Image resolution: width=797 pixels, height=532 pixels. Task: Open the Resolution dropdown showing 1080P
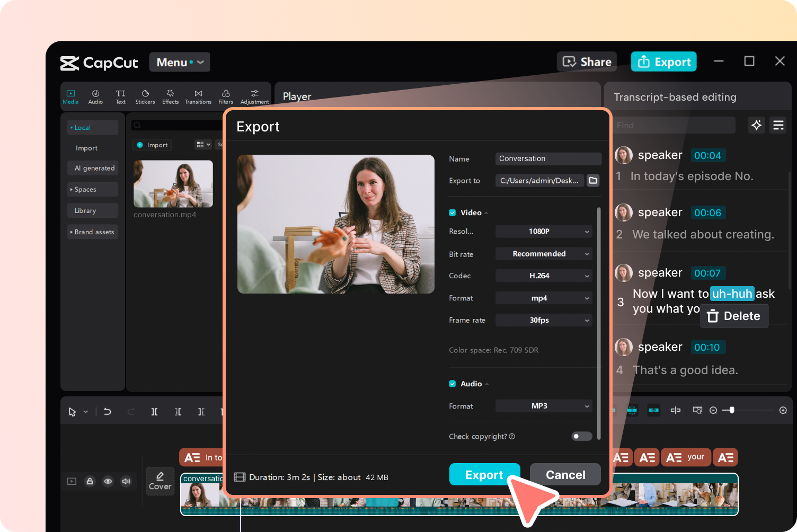[x=543, y=231]
